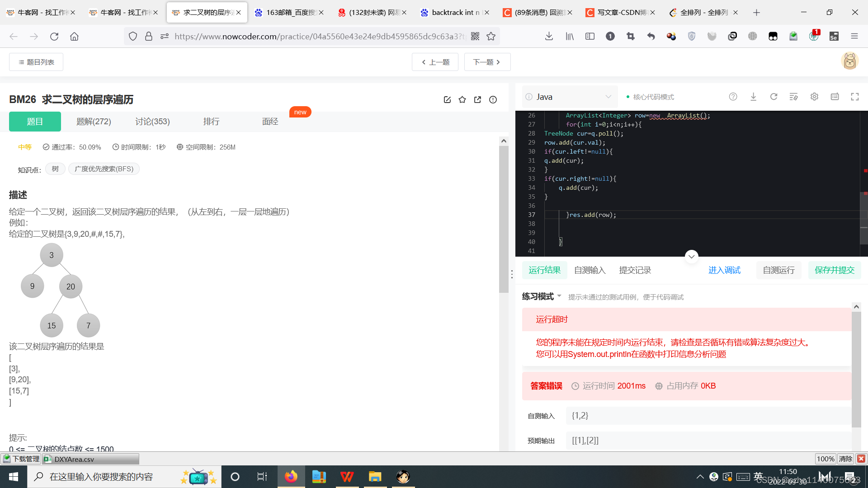Screen dimensions: 868x488
Task: Open Firefox application hamburger menu
Action: point(854,36)
